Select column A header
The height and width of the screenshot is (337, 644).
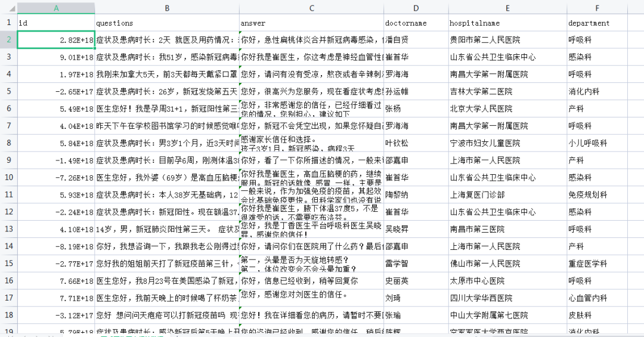(56, 8)
